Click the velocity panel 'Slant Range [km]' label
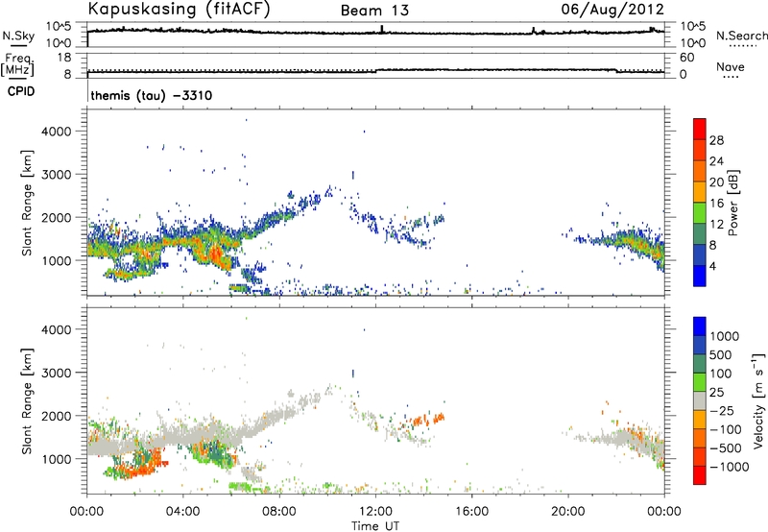 click(x=27, y=401)
